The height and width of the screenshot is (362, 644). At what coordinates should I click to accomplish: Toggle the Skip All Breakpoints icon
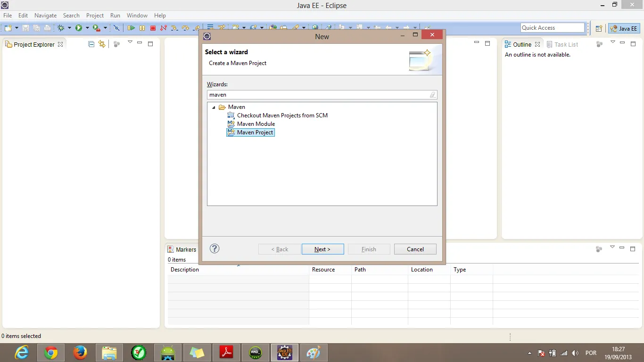point(117,28)
